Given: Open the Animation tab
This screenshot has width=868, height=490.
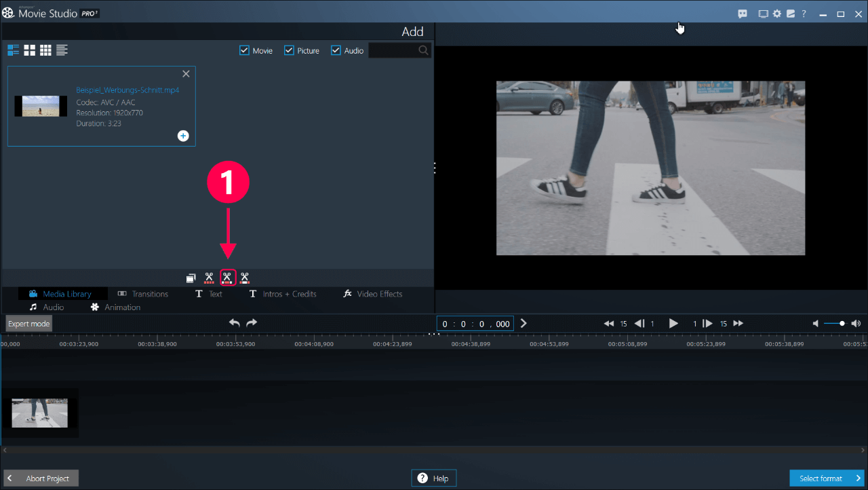Looking at the screenshot, I should [115, 307].
